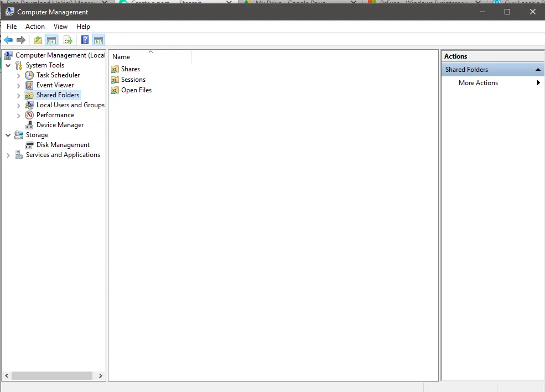The height and width of the screenshot is (392, 545).
Task: Click the Shares folder icon in list
Action: (115, 70)
